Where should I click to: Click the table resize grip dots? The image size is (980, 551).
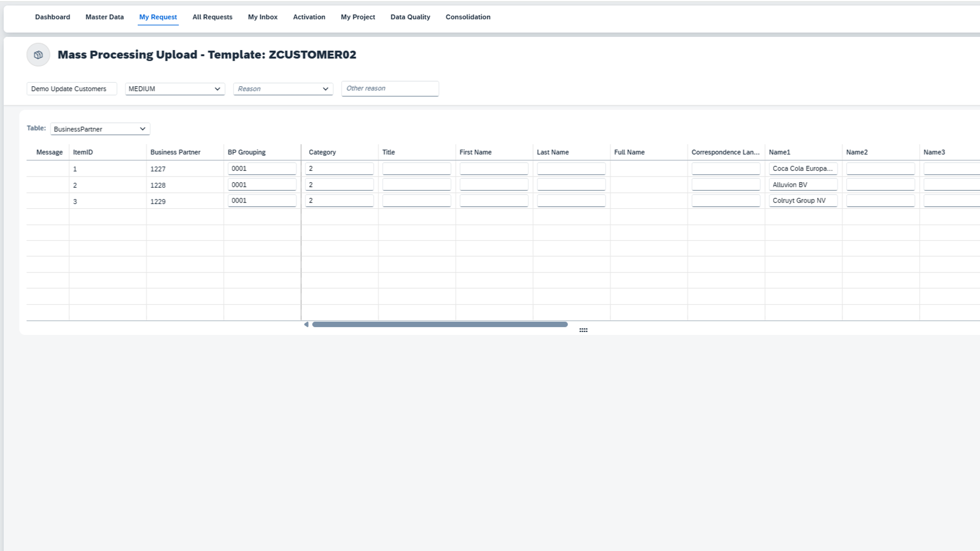click(583, 331)
